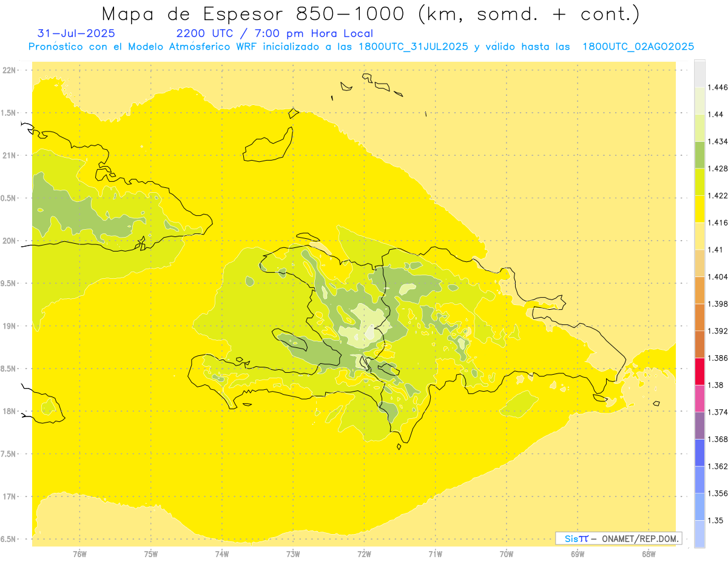The height and width of the screenshot is (562, 728).
Task: Click the 75W longitude axis label
Action: tap(151, 554)
